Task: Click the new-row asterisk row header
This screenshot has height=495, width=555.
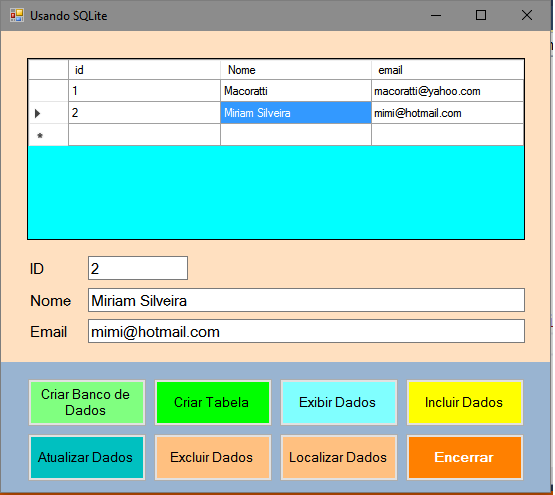Action: pos(48,135)
